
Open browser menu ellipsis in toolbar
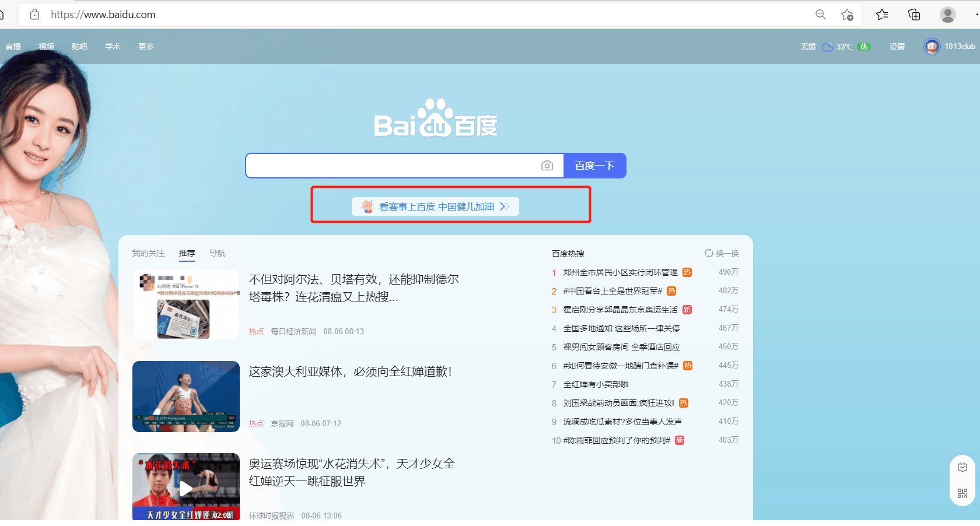[977, 15]
